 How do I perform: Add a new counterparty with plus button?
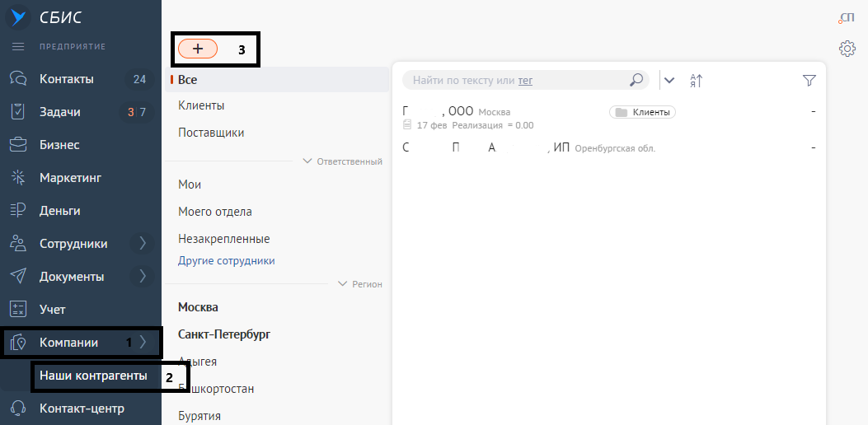point(198,49)
